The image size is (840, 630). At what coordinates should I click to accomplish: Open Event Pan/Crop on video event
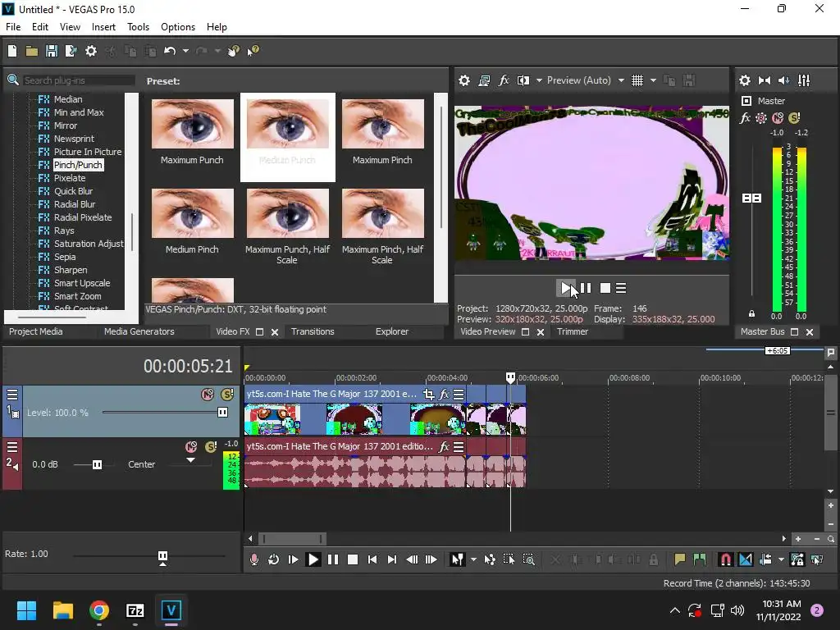pyautogui.click(x=428, y=395)
